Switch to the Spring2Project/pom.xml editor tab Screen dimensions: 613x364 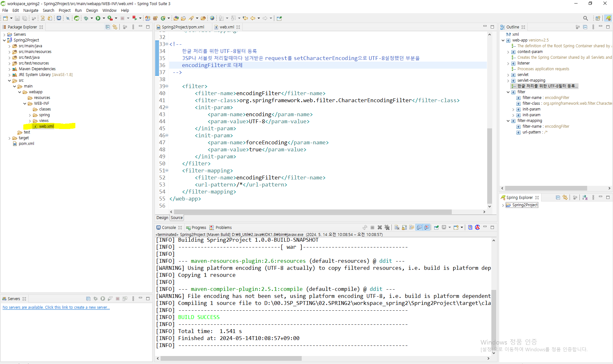183,27
